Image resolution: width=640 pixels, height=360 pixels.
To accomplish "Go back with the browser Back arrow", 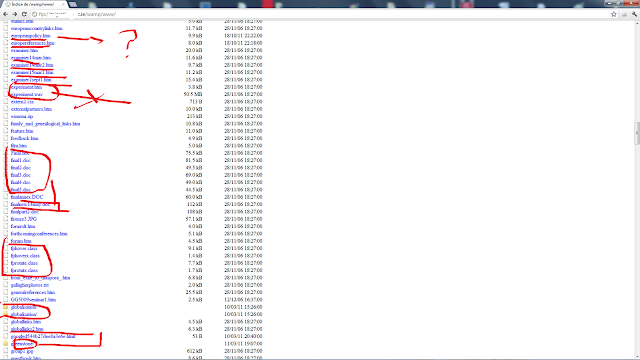I will [6, 14].
